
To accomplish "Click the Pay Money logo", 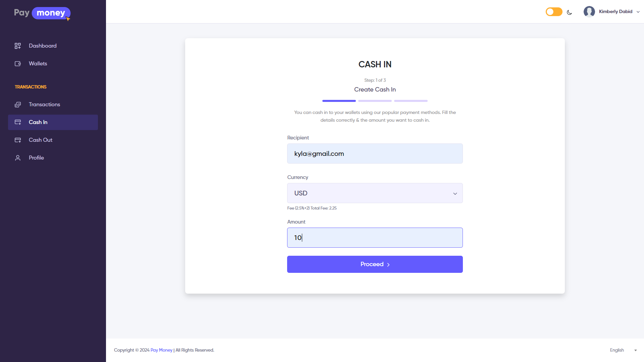I will point(42,13).
